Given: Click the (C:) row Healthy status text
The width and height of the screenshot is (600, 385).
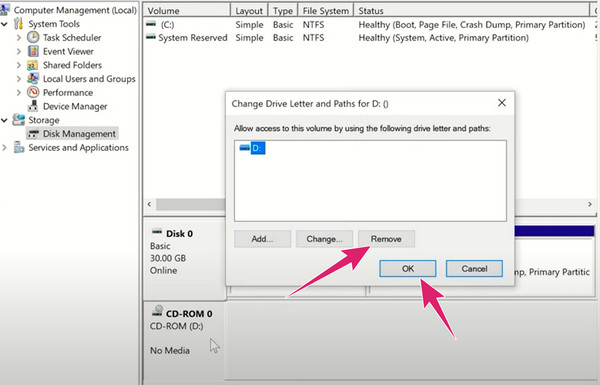Looking at the screenshot, I should [472, 24].
